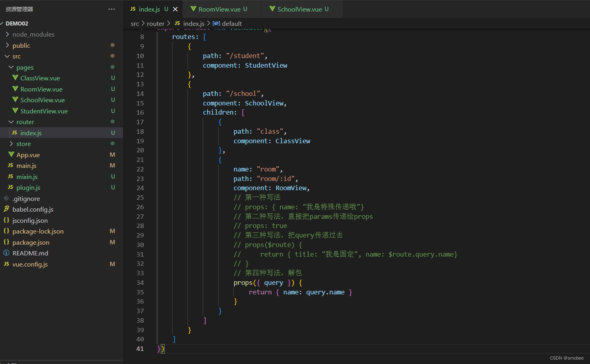
Task: Click the Vue icon on RoomView.vue tab
Action: point(193,9)
